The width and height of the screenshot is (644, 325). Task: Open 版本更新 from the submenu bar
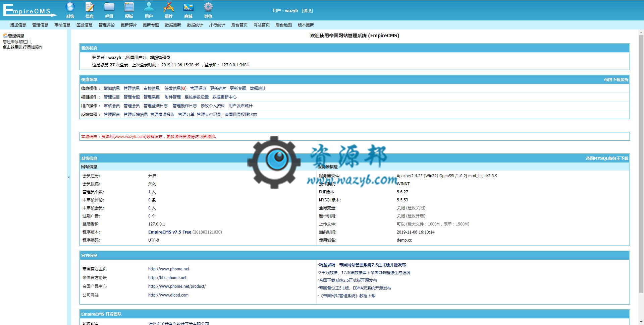(x=306, y=25)
